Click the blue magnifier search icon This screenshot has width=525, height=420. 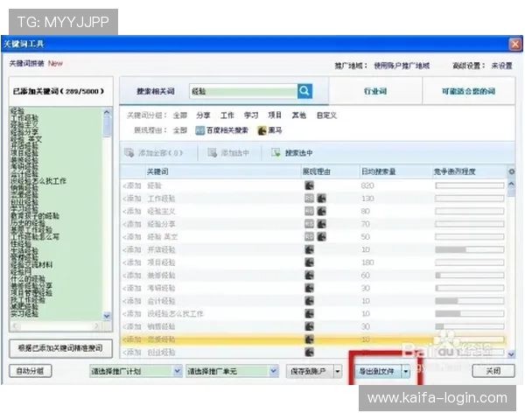[304, 91]
